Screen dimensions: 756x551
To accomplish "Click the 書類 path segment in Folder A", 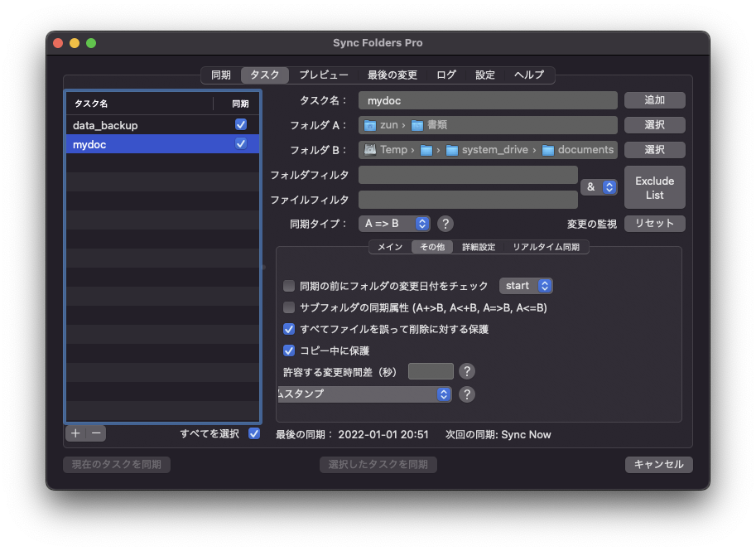I will point(437,125).
